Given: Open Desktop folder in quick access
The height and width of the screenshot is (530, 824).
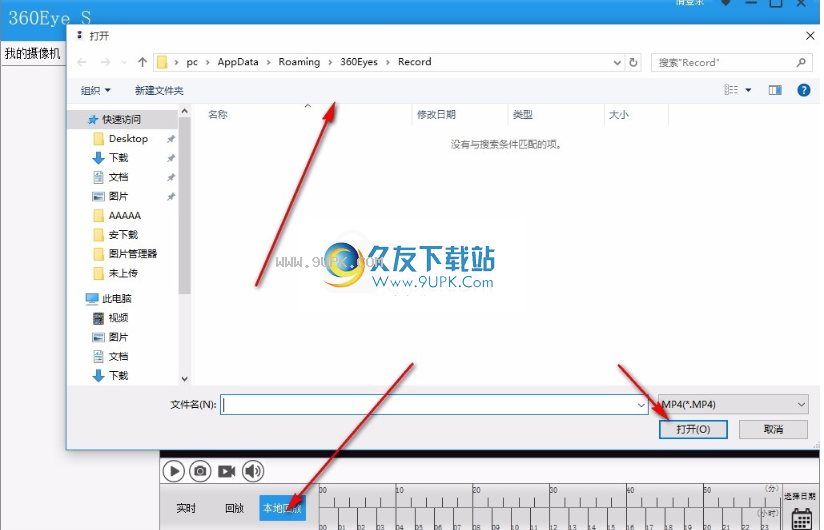Looking at the screenshot, I should click(x=128, y=139).
